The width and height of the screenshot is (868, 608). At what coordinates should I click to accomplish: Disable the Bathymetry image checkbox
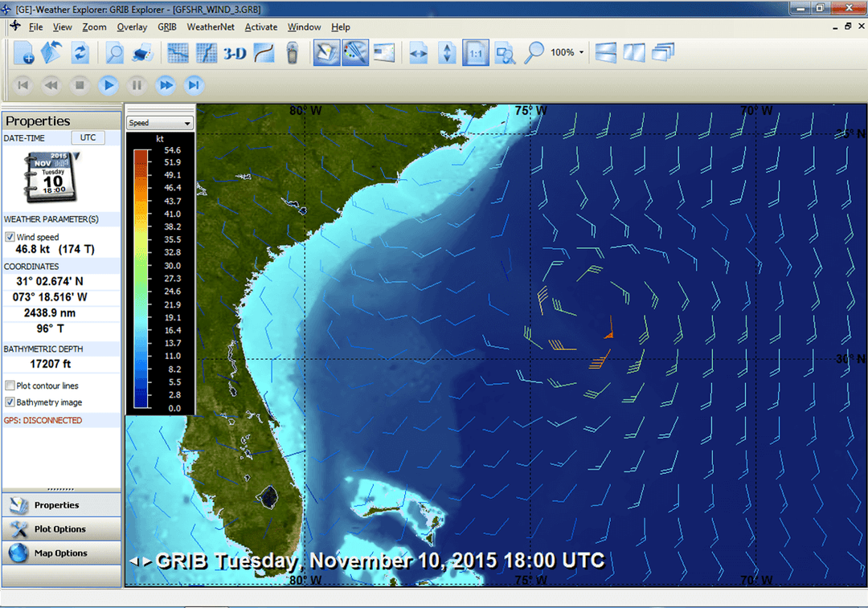[10, 402]
